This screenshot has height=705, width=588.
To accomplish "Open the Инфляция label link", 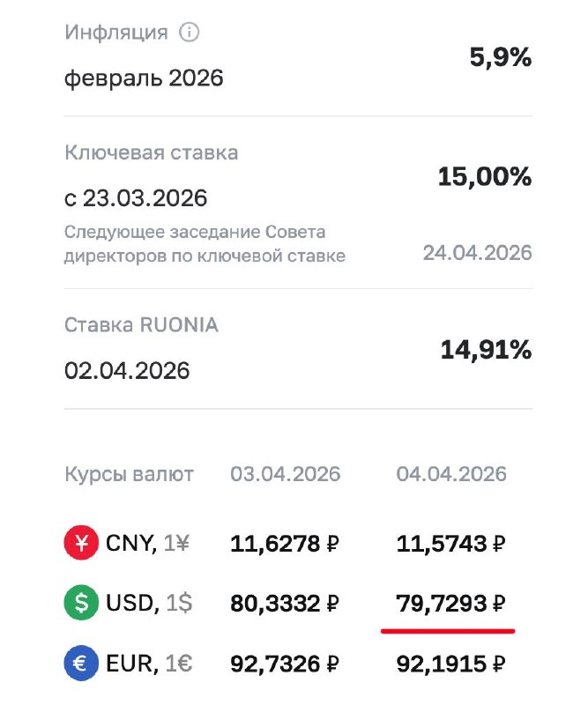I will 115,33.
